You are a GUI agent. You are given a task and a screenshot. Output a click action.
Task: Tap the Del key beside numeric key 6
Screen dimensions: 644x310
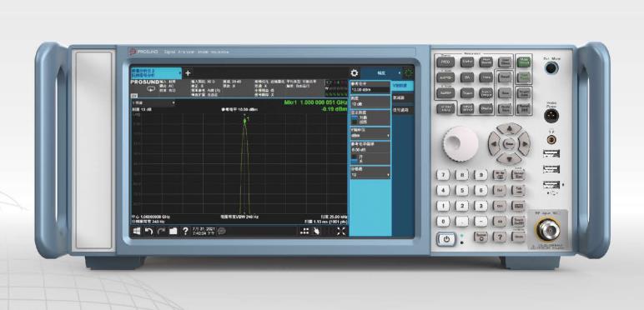coord(500,190)
